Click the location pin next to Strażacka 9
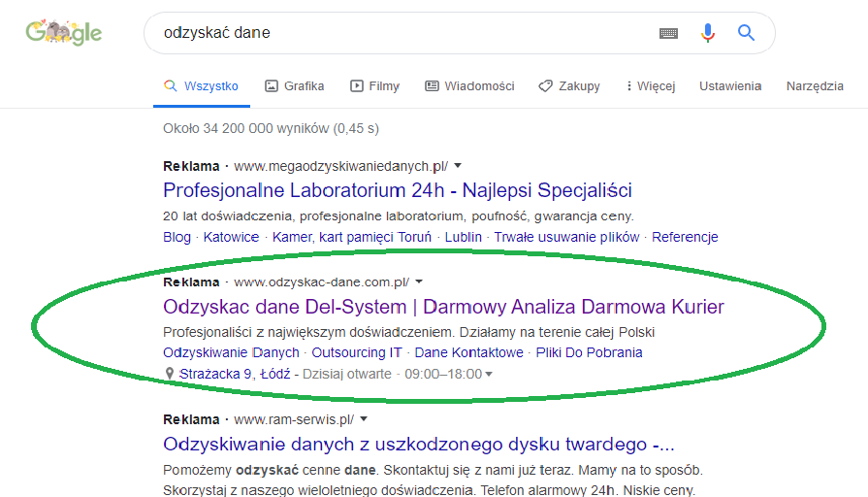The image size is (868, 497). [x=170, y=374]
